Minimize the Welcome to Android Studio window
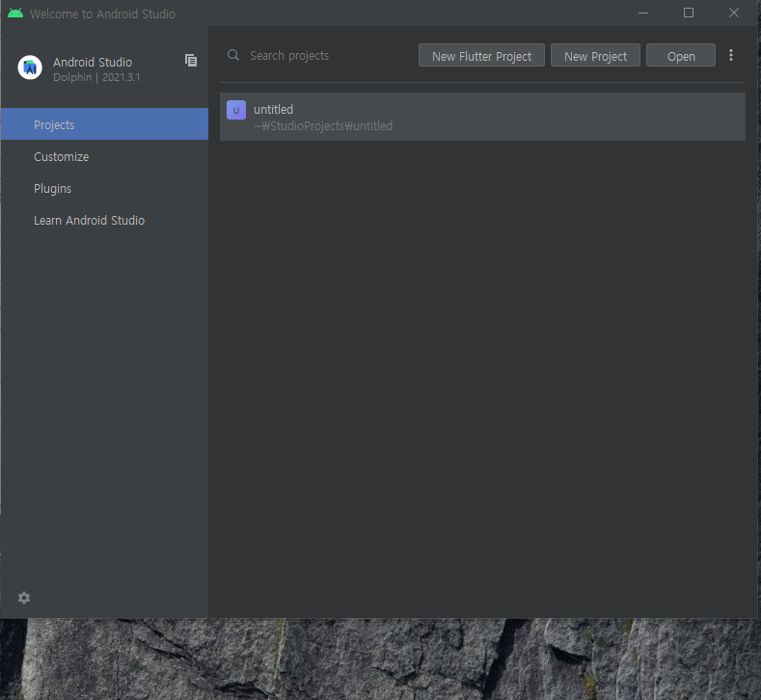Image resolution: width=761 pixels, height=700 pixels. click(643, 13)
